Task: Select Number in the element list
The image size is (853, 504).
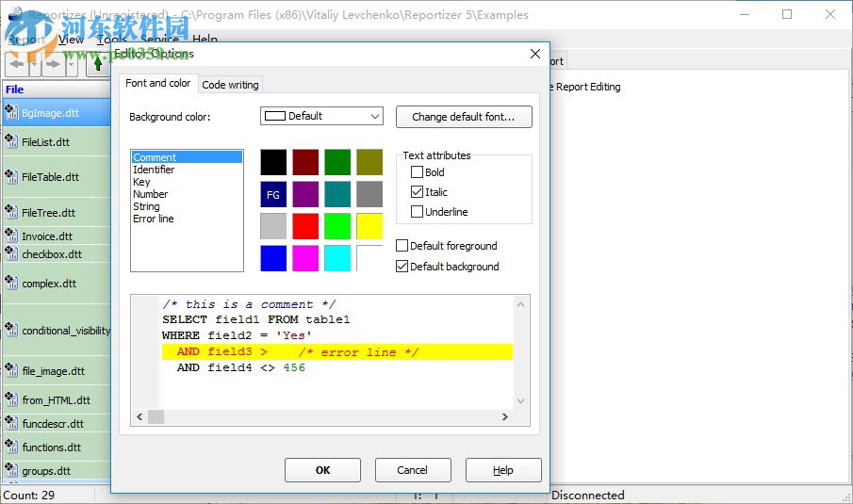Action: click(x=187, y=194)
